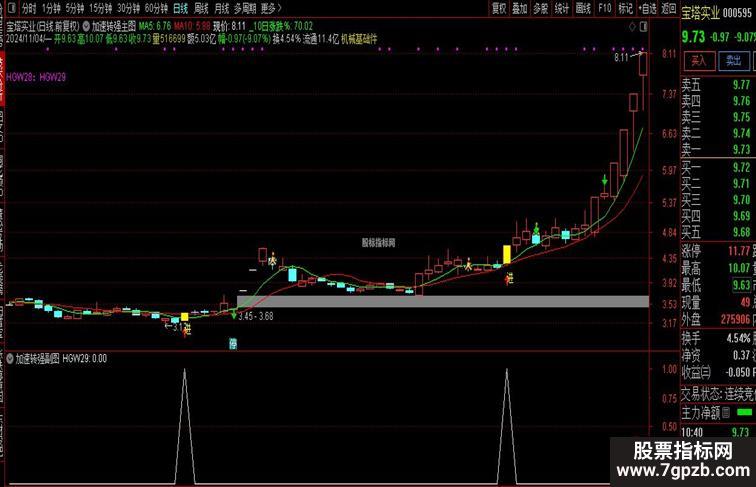Click the 宝塔实业 stock name header

pos(700,13)
